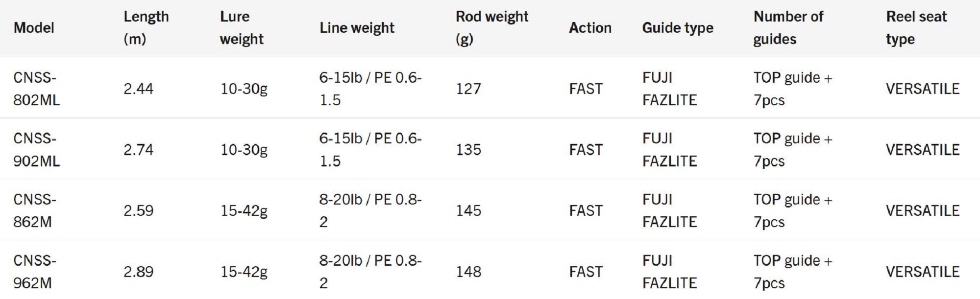
Task: Click the rod weight value 148
Action: [468, 272]
